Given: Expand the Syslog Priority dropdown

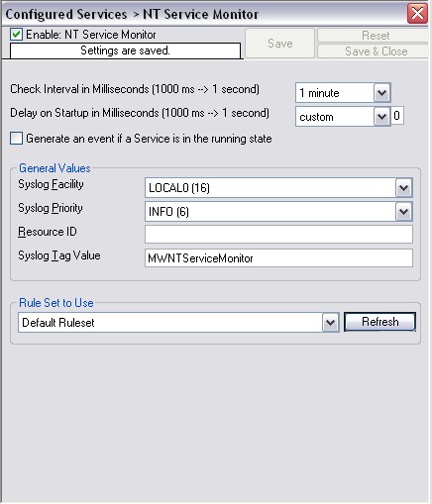Looking at the screenshot, I should tap(403, 212).
